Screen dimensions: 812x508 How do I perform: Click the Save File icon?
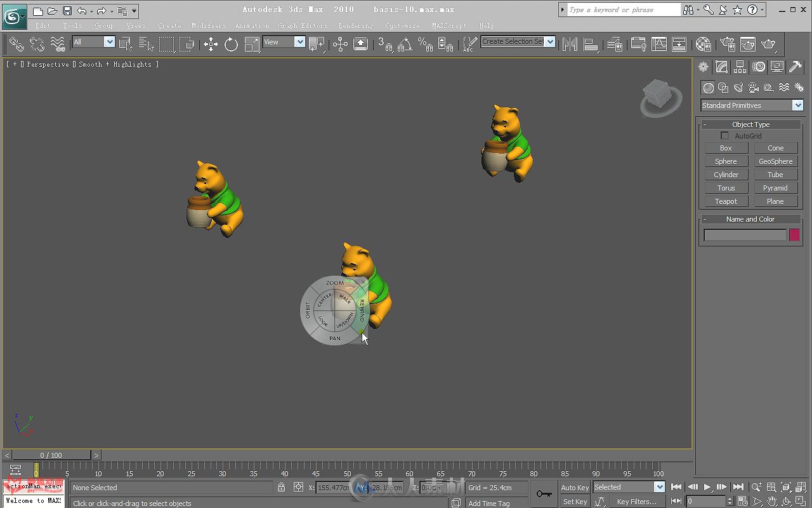pyautogui.click(x=67, y=11)
